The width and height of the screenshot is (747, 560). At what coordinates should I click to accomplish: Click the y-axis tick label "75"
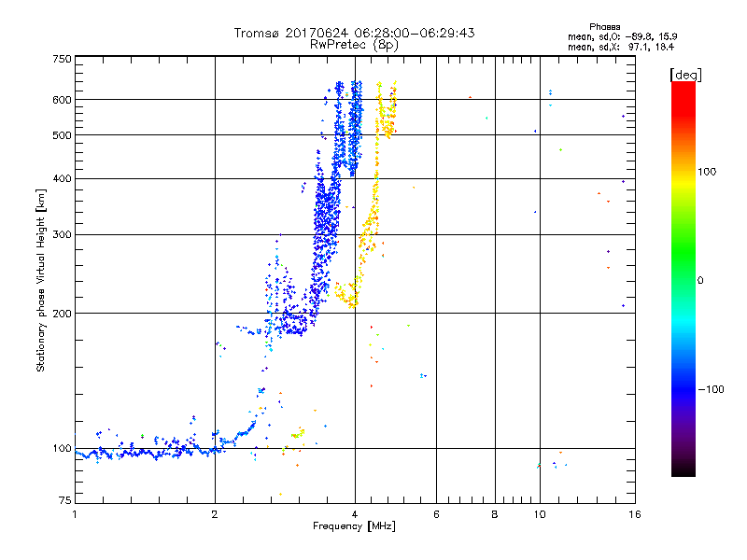pos(65,500)
